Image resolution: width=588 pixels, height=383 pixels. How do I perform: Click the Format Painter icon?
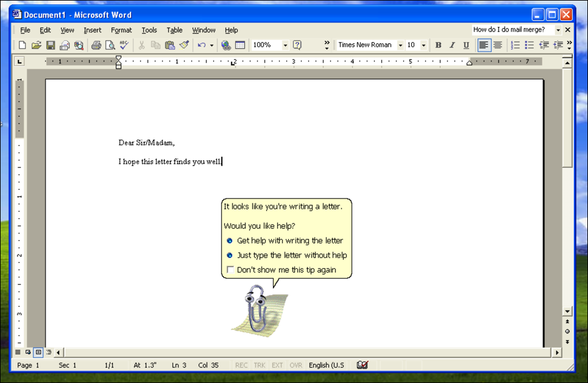[185, 45]
